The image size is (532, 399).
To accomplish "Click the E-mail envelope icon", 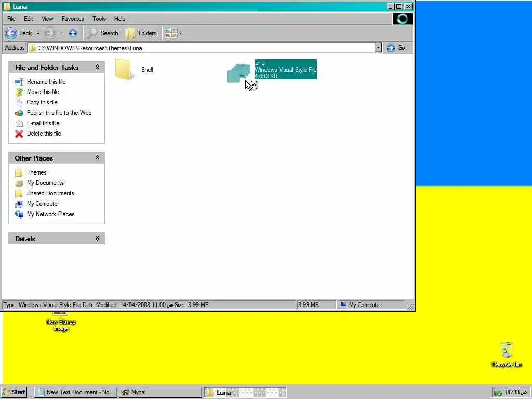I will click(19, 124).
